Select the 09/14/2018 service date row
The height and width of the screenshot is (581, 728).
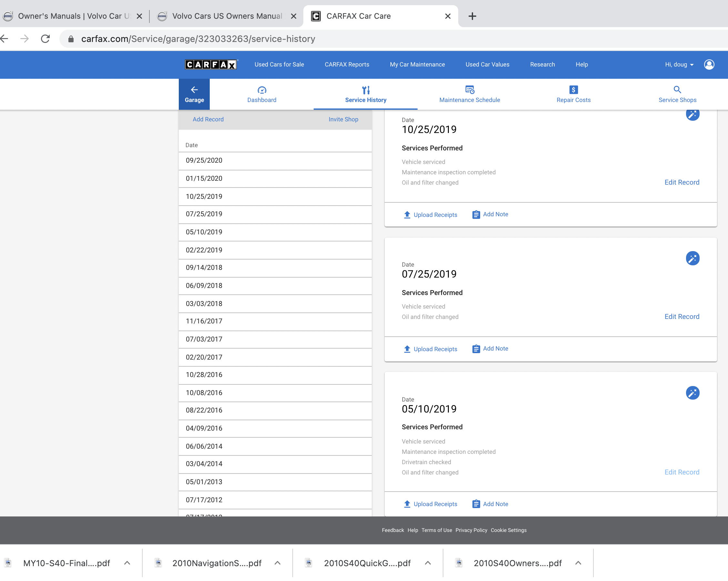[275, 268]
